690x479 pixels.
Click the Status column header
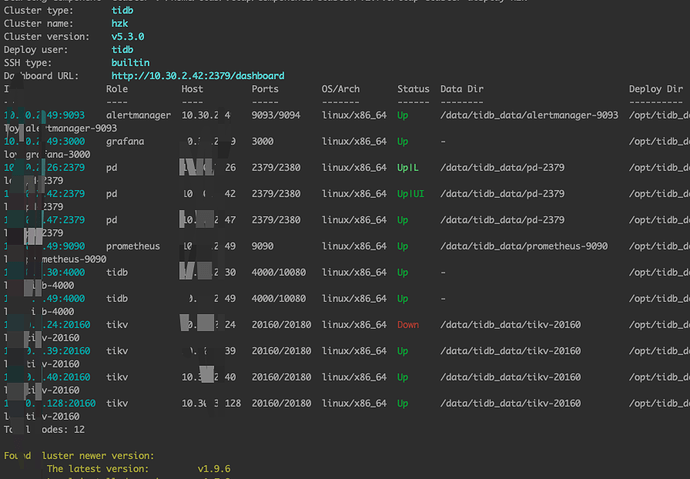[x=413, y=89]
